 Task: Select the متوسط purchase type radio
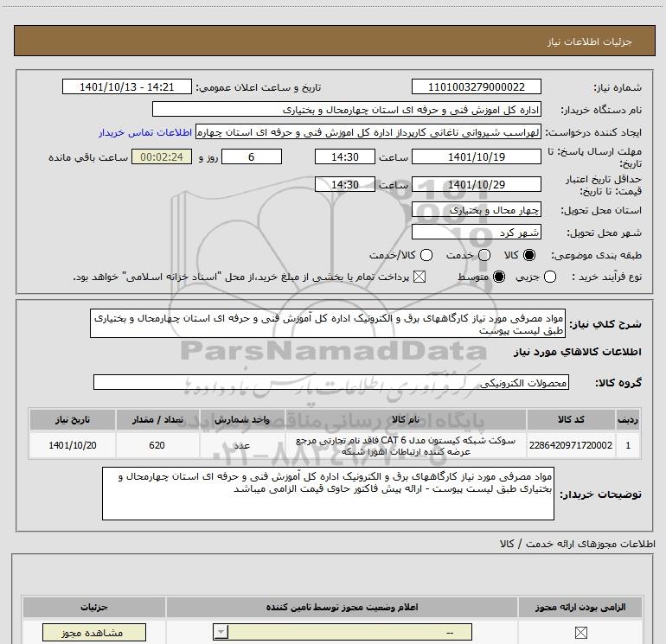coord(499,277)
